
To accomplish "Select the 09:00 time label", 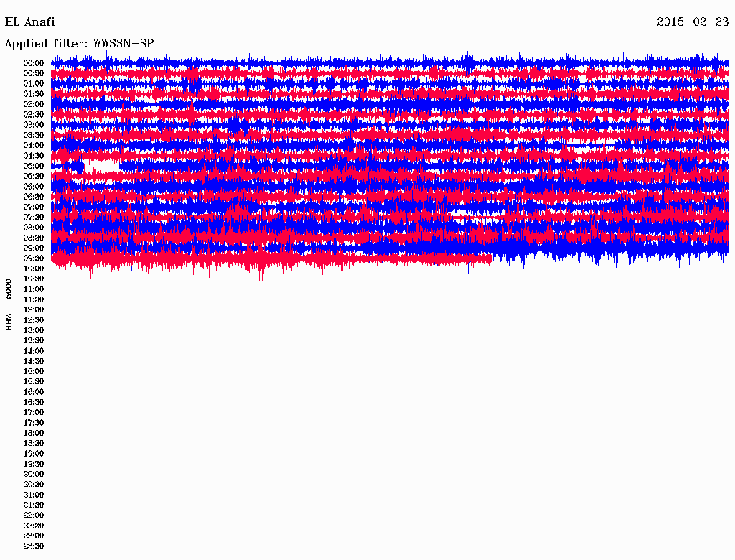I will pyautogui.click(x=34, y=248).
